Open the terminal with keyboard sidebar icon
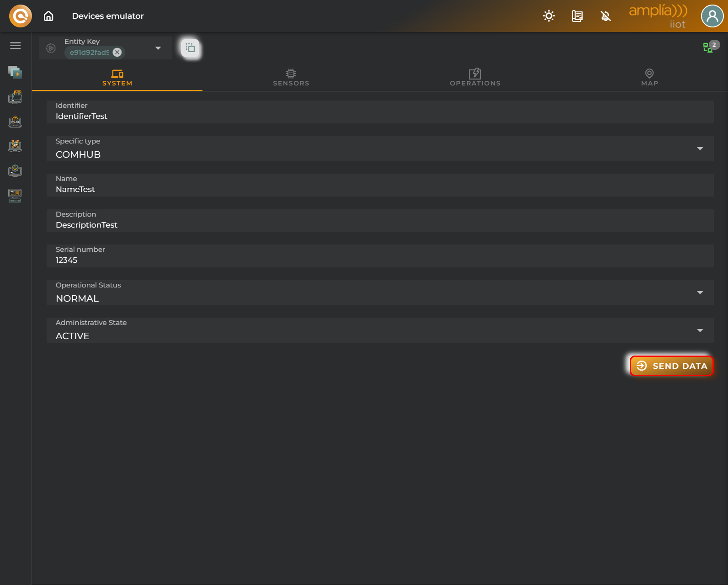The image size is (728, 585). (x=15, y=196)
